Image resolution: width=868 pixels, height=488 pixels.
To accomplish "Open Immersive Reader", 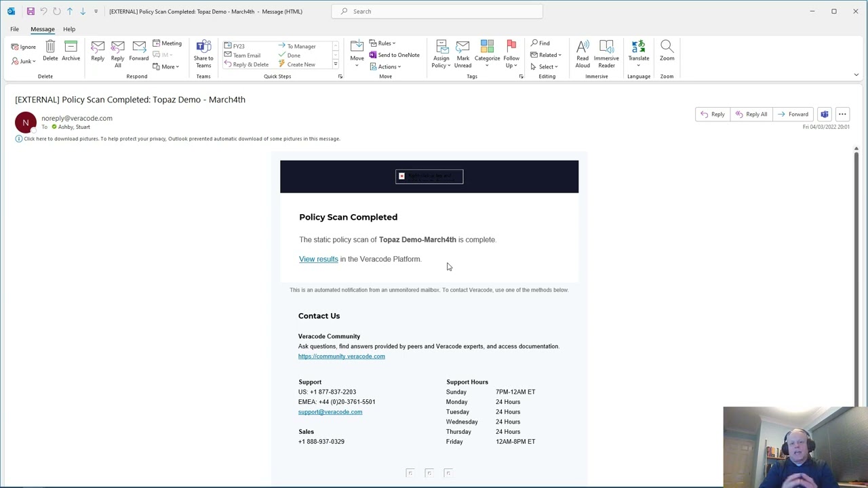I will tap(606, 54).
